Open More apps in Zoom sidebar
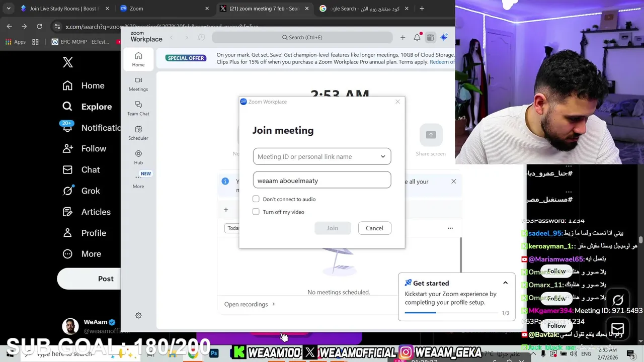This screenshot has width=644, height=362. (138, 181)
